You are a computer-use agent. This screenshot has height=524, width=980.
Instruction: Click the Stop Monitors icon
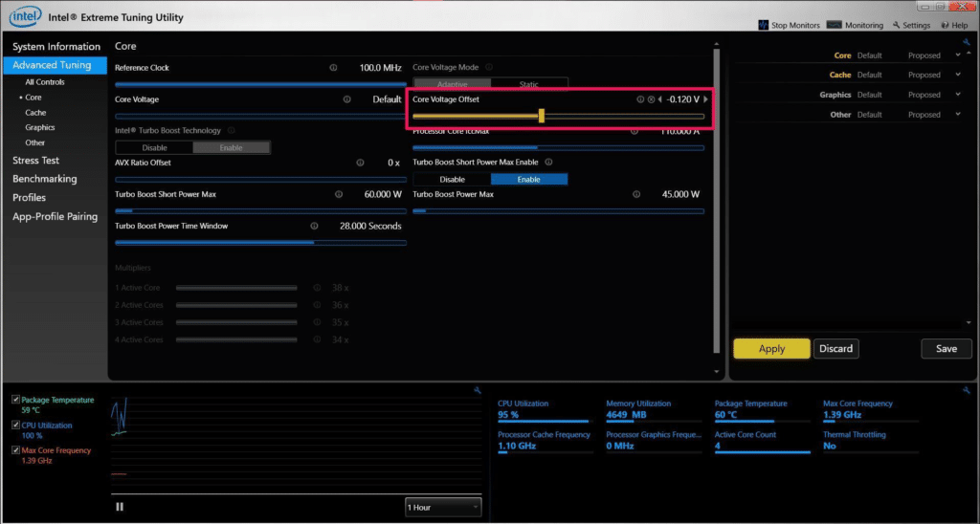(763, 25)
